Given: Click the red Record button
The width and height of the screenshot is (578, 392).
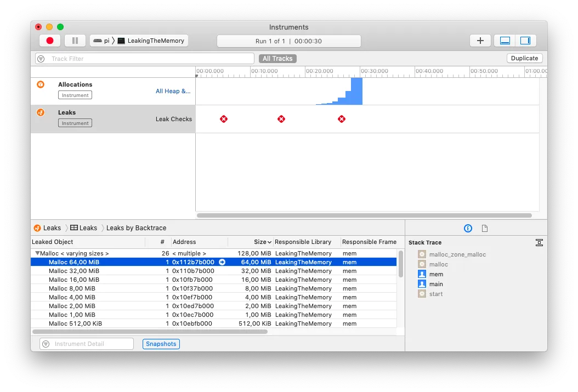Looking at the screenshot, I should [50, 41].
